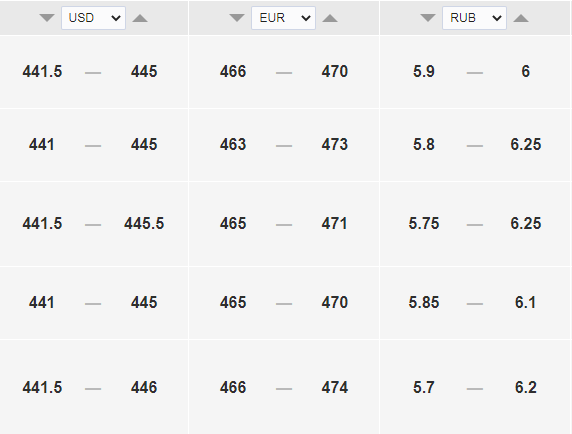Select the RUB sell rate 6.2
This screenshot has width=572, height=434.
[x=526, y=387]
